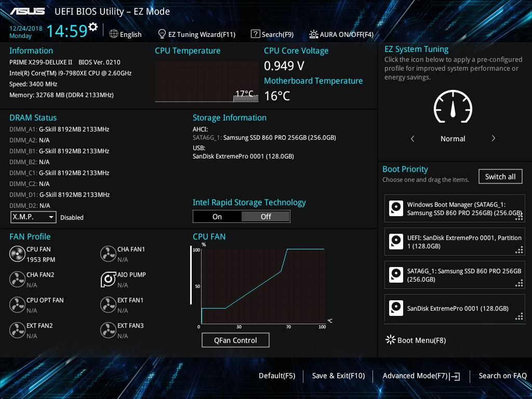Click DIMM_D1 G-Skill 8192MB entry
The width and height of the screenshot is (532, 399).
(59, 195)
